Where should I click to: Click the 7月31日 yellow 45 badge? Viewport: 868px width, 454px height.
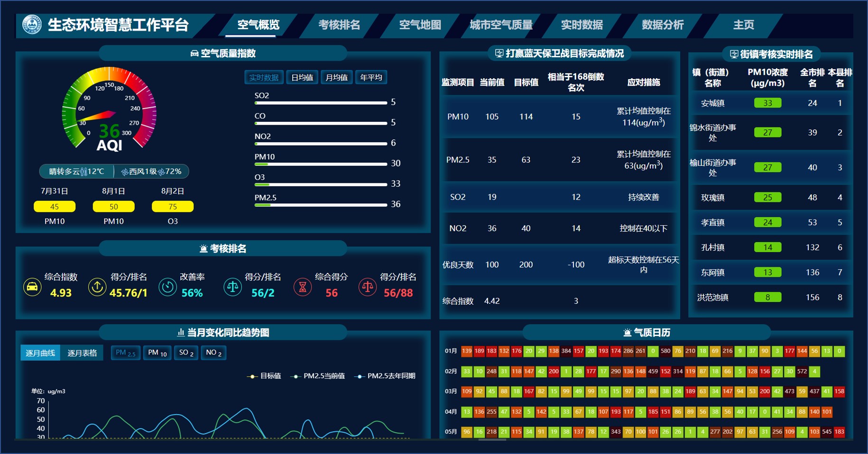(55, 207)
